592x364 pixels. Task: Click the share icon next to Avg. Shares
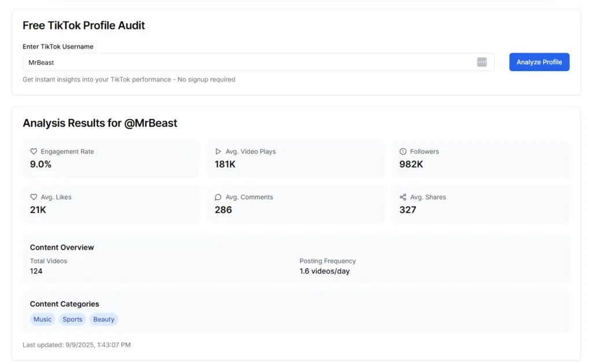pyautogui.click(x=404, y=197)
